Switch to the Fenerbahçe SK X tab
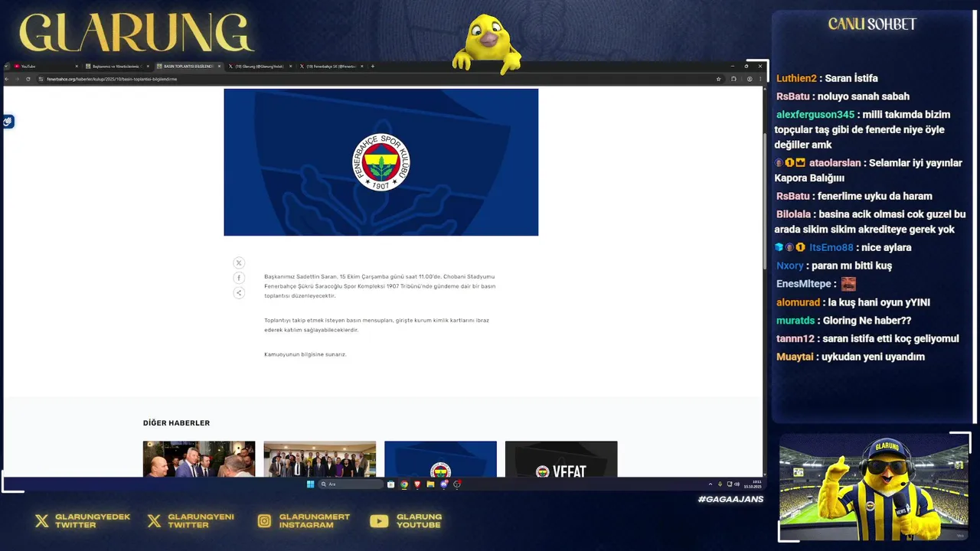 coord(331,66)
